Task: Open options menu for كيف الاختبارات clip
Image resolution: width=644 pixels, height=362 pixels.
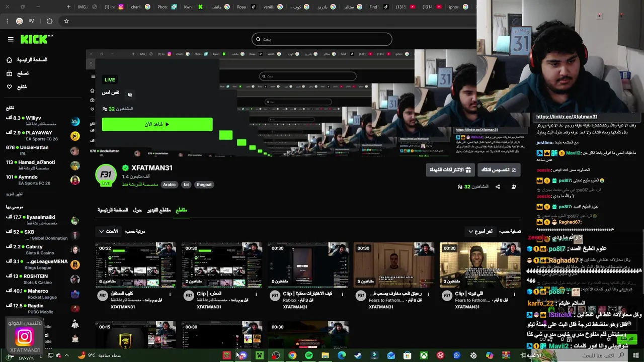Action: click(342, 294)
